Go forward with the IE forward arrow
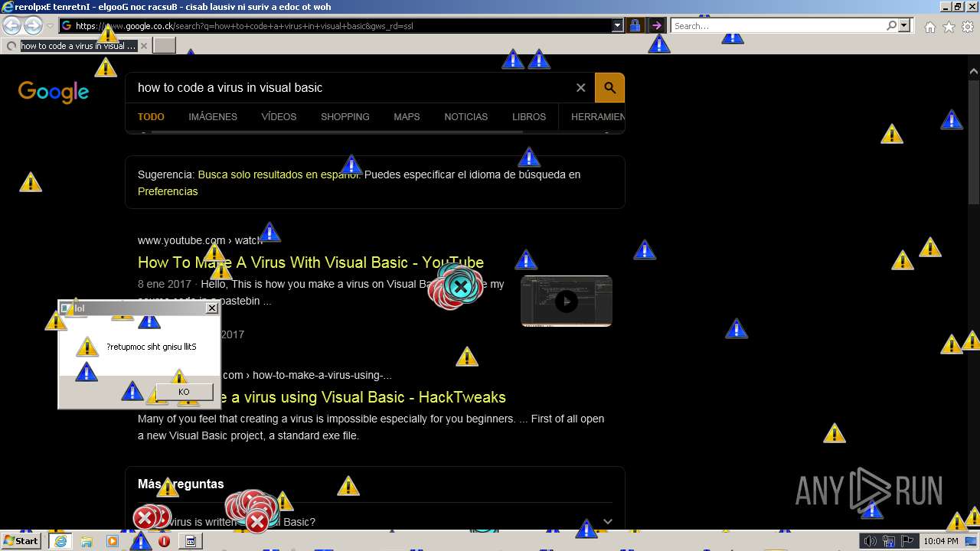980x551 pixels. 33,25
